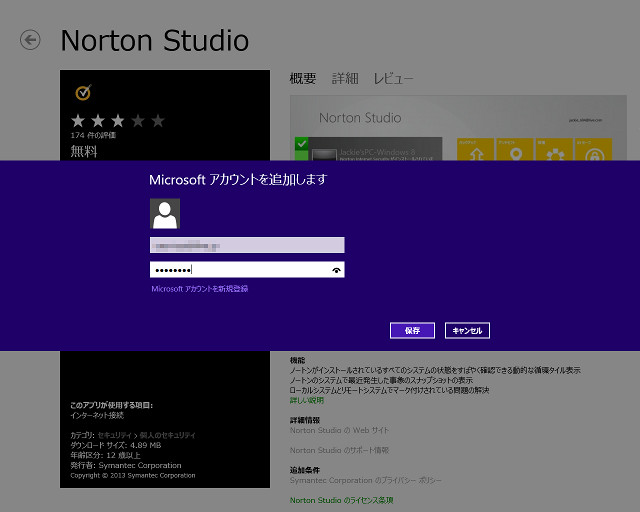
Task: Open Norton Studio の Web サイト link
Action: tap(339, 430)
